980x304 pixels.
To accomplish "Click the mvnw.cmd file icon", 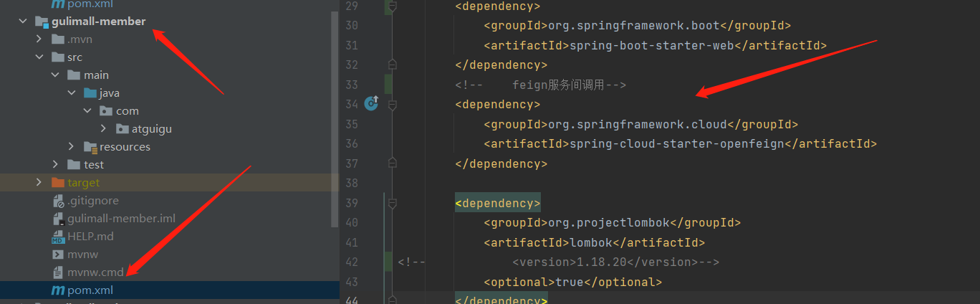I will tap(58, 272).
